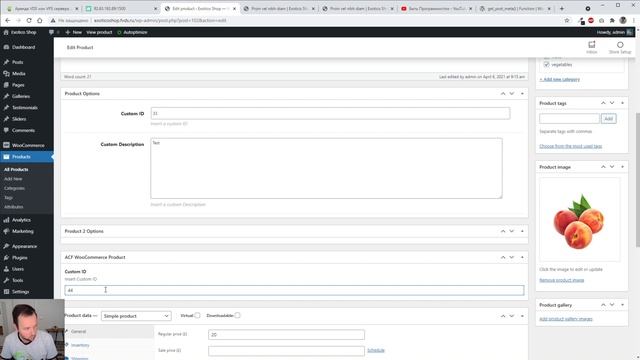Bookmark this page with star icon
The image size is (640, 360).
pos(567,20)
